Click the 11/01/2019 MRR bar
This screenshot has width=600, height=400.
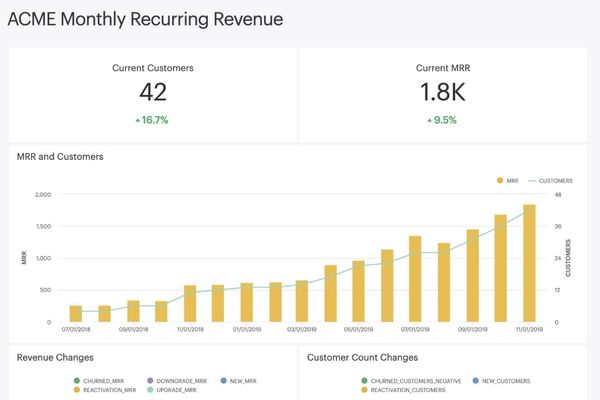(529, 263)
